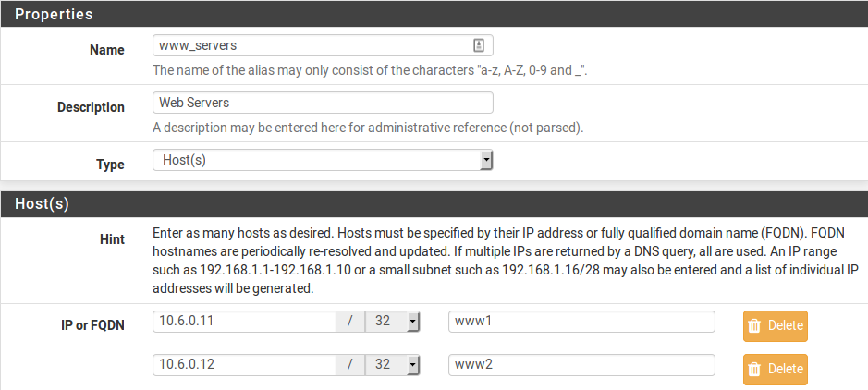Click the bold Description label
The image size is (868, 390).
tap(91, 107)
